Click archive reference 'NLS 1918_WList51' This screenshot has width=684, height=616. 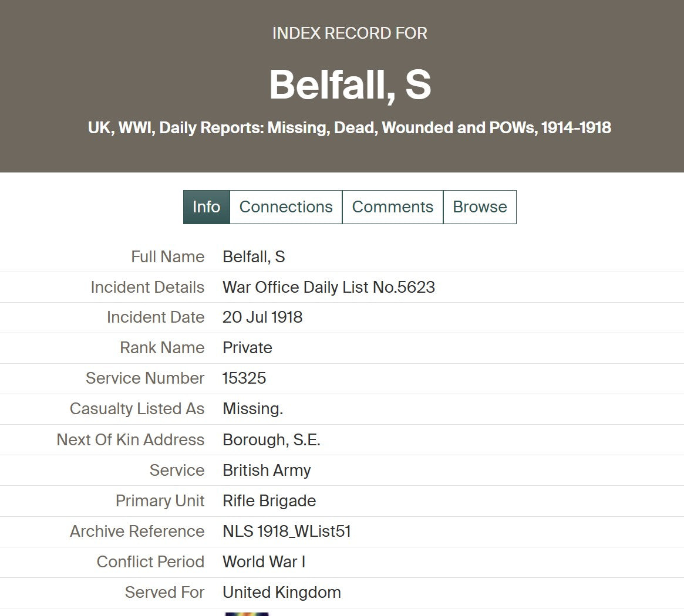287,532
